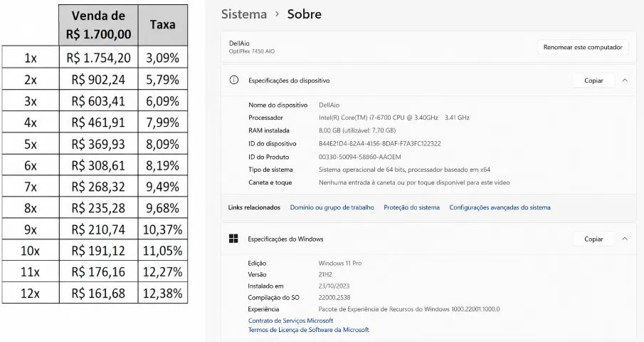Copy the Windows specifications

click(x=593, y=239)
